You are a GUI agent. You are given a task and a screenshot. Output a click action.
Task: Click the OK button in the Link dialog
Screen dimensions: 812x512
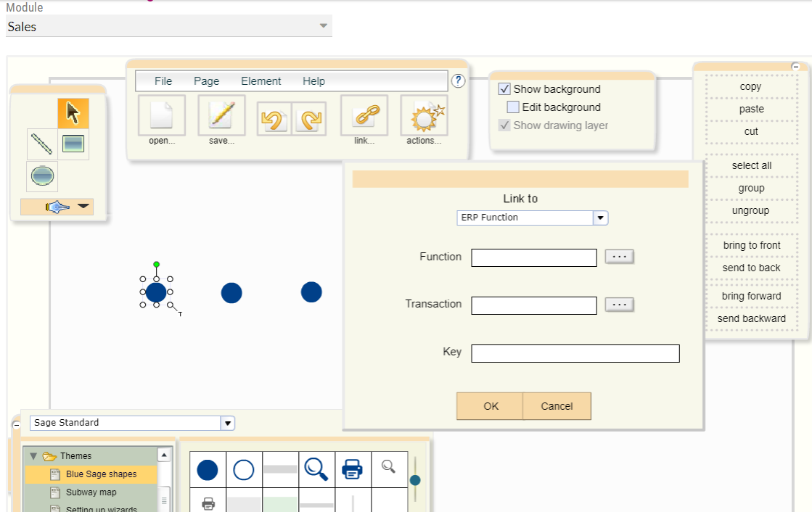point(489,406)
